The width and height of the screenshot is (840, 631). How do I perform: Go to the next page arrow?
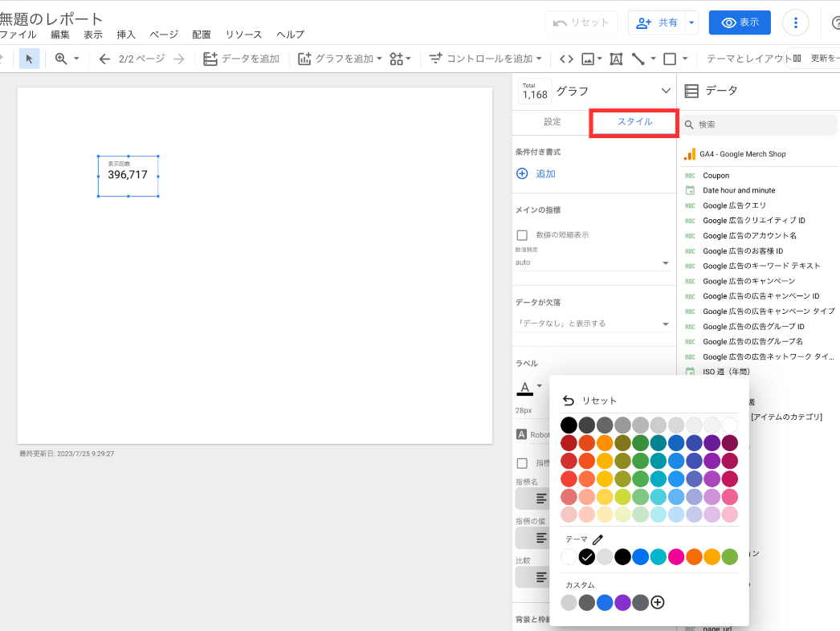point(179,59)
